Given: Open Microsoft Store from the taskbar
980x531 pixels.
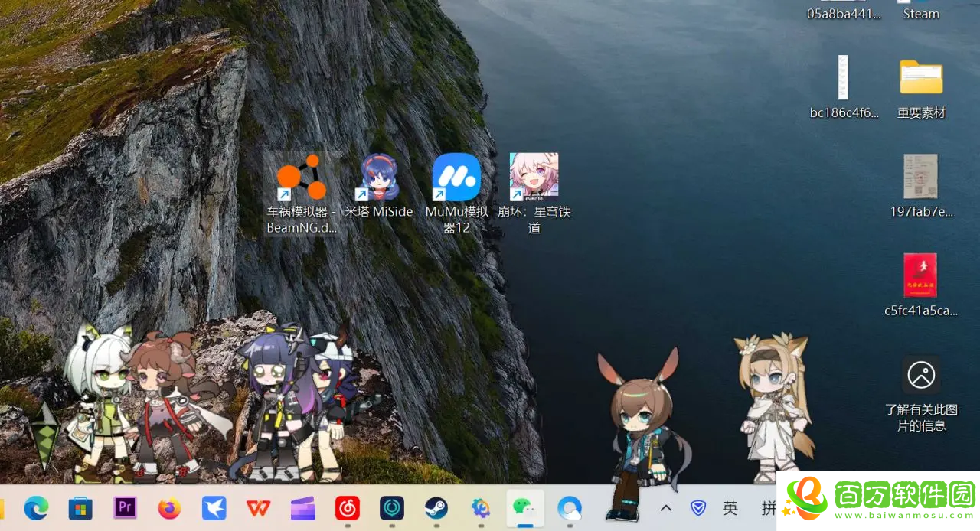Looking at the screenshot, I should pos(80,507).
